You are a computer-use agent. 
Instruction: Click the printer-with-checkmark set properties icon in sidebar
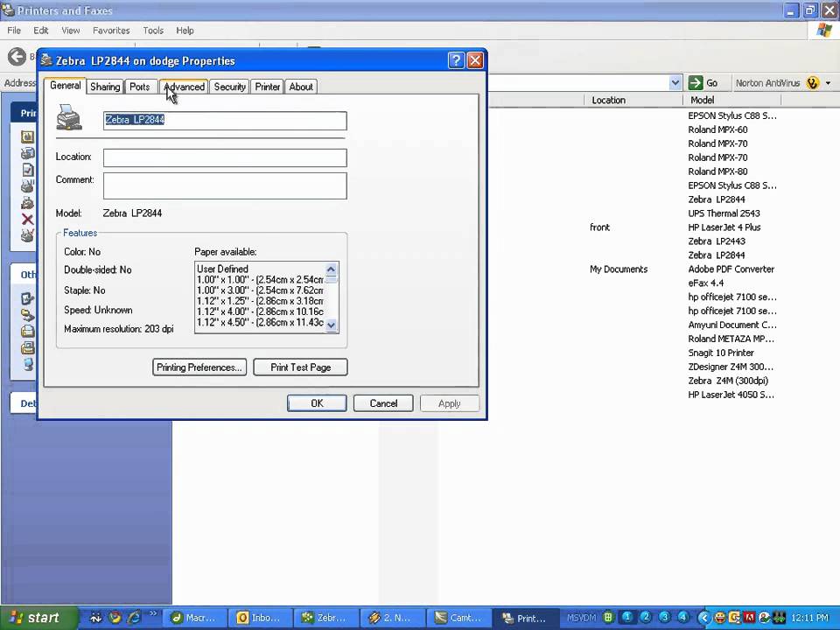click(x=27, y=235)
